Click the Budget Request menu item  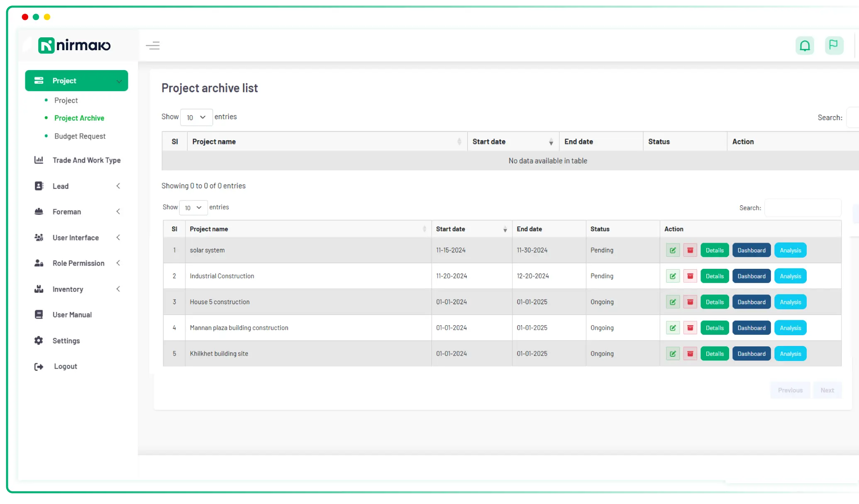click(80, 136)
